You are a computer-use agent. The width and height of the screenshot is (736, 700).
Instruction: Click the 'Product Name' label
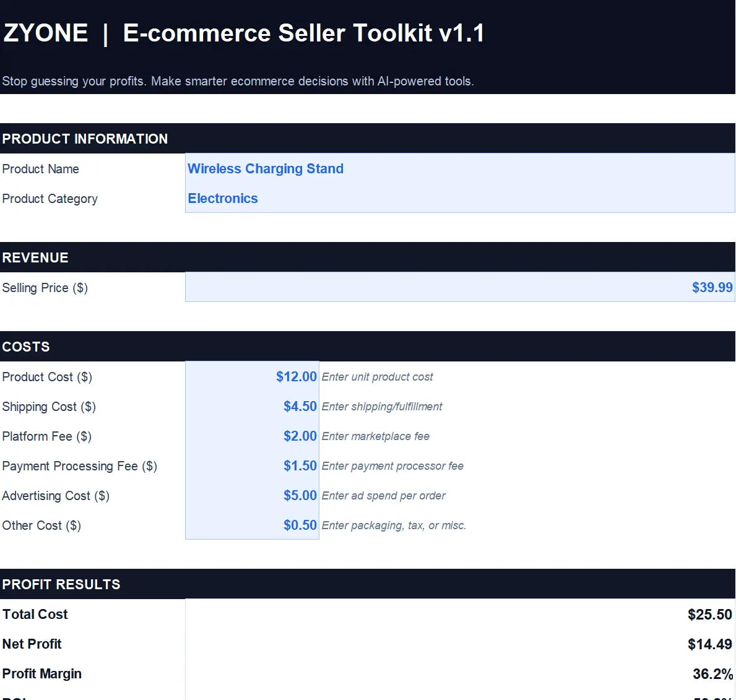click(x=40, y=169)
